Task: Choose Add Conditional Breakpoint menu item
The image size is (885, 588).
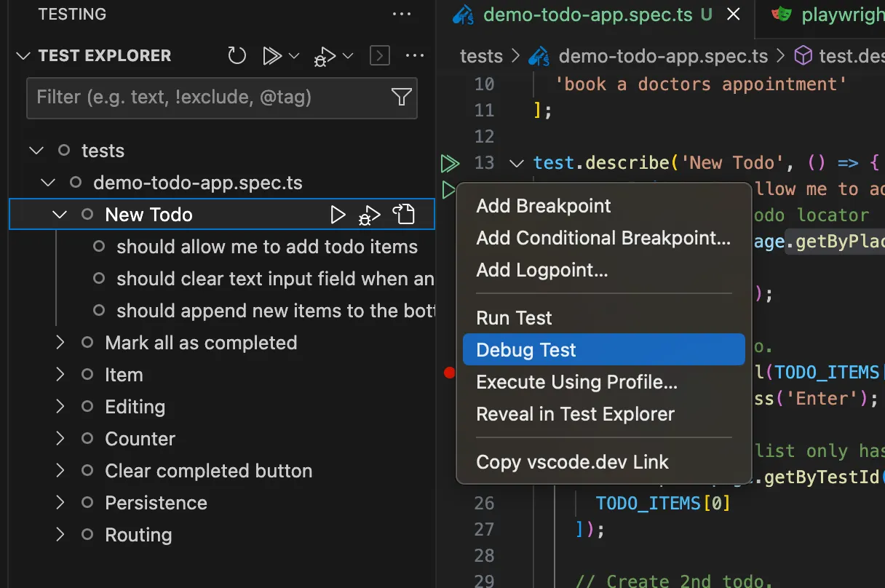Action: pyautogui.click(x=603, y=238)
